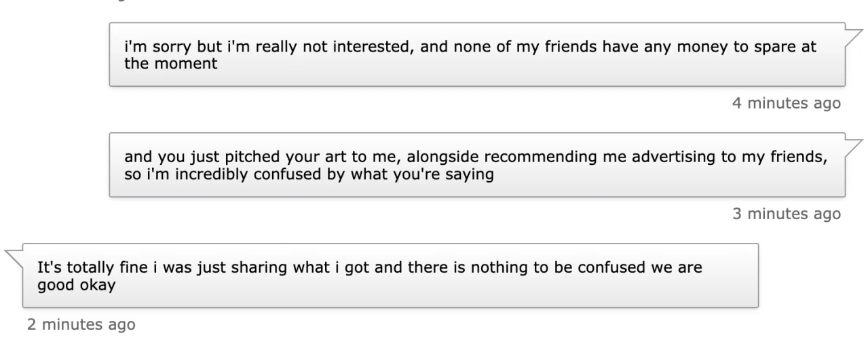Click the tail of the "incredibly confused" bubble

tap(854, 144)
